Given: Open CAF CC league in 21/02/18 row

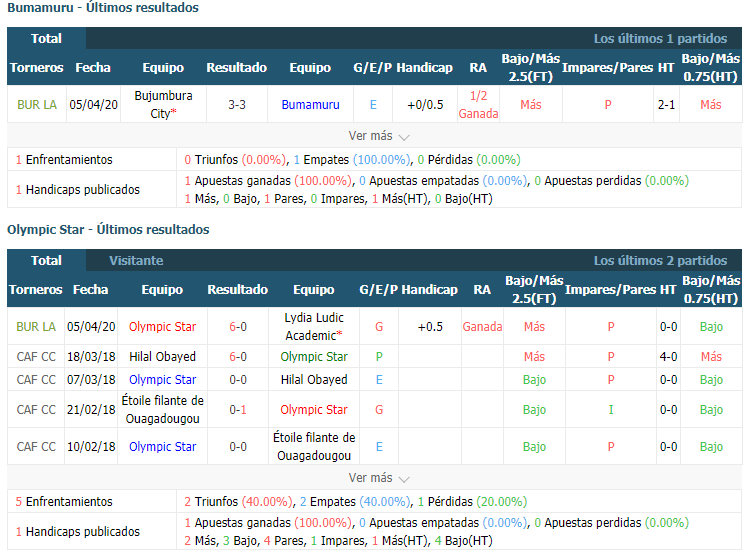Looking at the screenshot, I should (36, 409).
